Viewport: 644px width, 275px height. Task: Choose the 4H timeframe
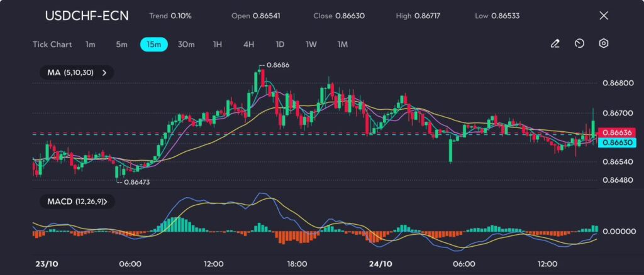(248, 45)
